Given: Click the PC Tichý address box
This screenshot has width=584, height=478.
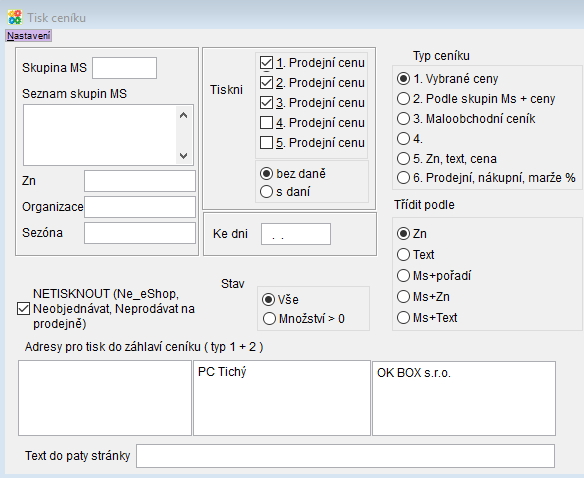Looking at the screenshot, I should pyautogui.click(x=282, y=398).
